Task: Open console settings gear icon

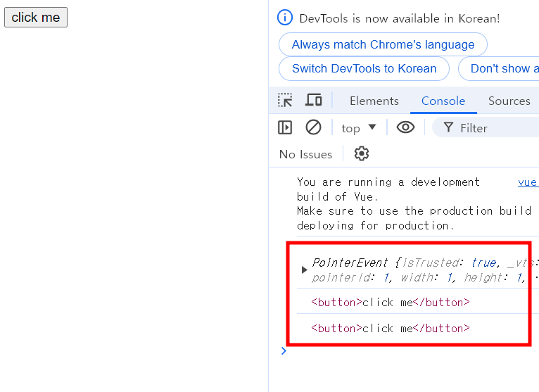Action: (361, 153)
